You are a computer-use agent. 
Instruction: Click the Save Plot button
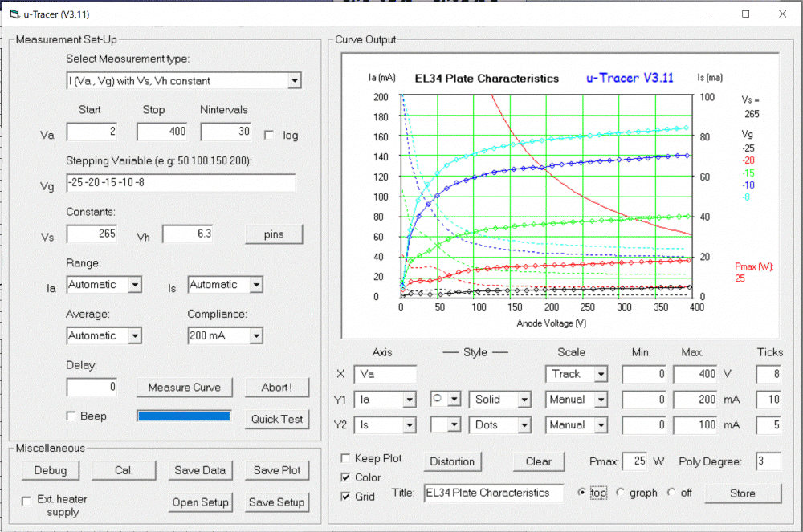(276, 470)
